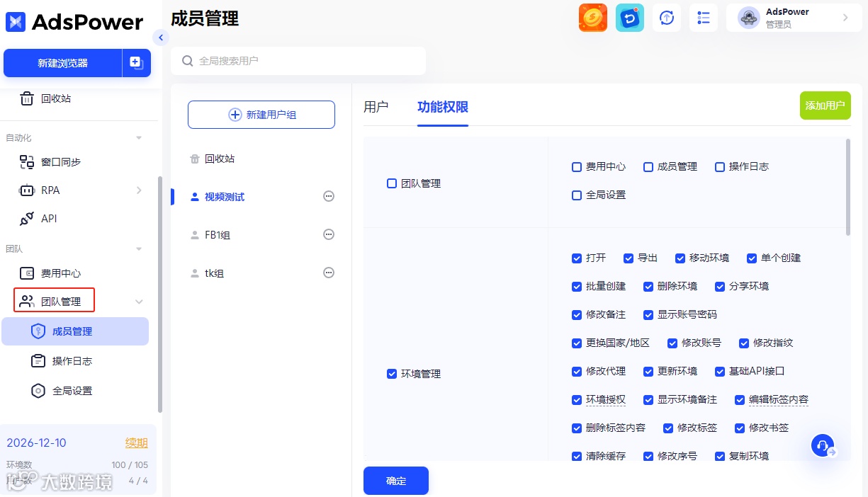This screenshot has width=868, height=497.
Task: Open the AdsPower account menu arrow
Action: (845, 18)
